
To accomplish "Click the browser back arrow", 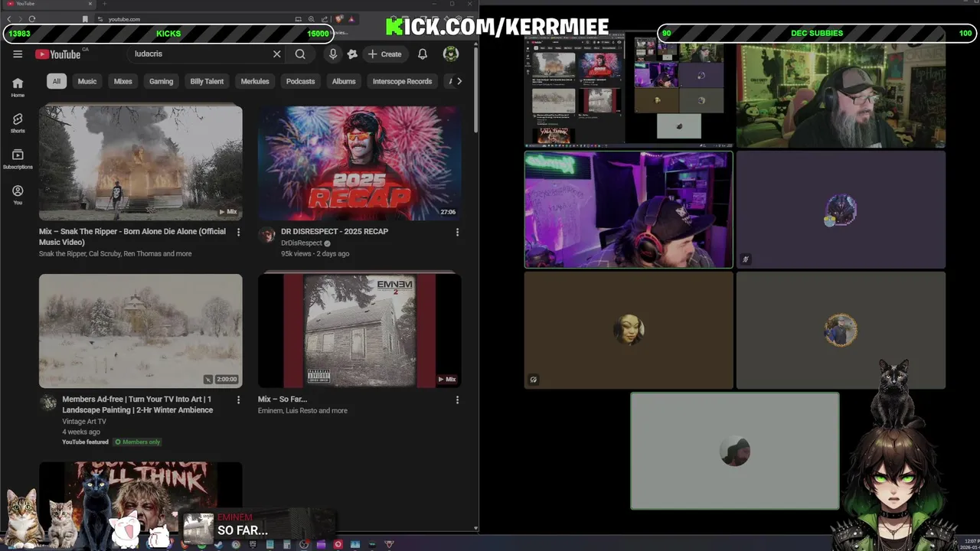I will 9,19.
